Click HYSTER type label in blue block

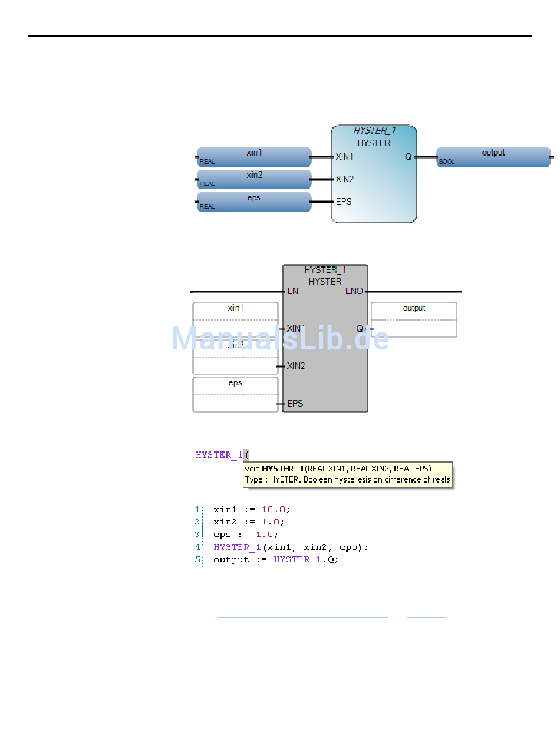pos(374,143)
